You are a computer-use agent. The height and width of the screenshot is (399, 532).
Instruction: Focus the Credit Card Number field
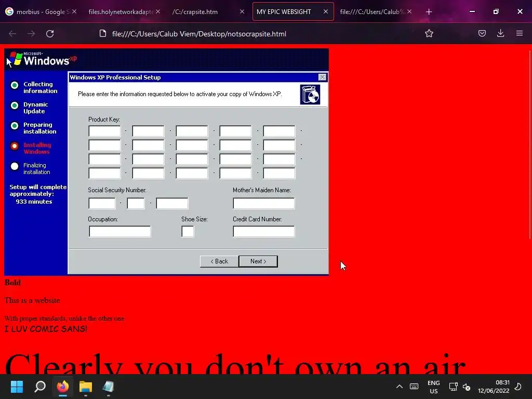coord(263,231)
